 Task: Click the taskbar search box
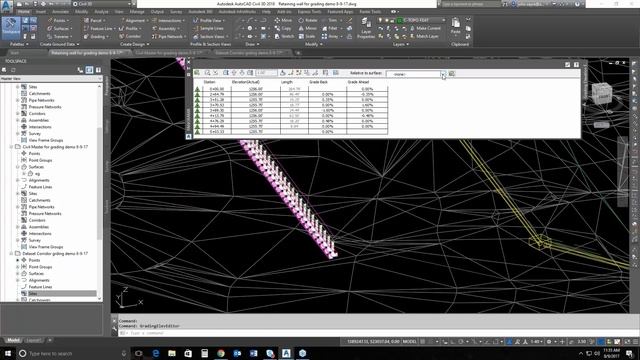pyautogui.click(x=73, y=353)
